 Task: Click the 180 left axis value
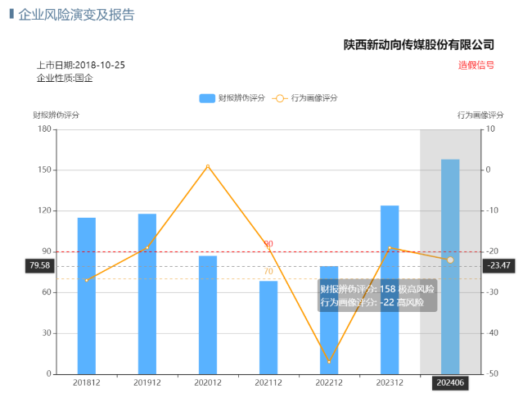(x=44, y=129)
